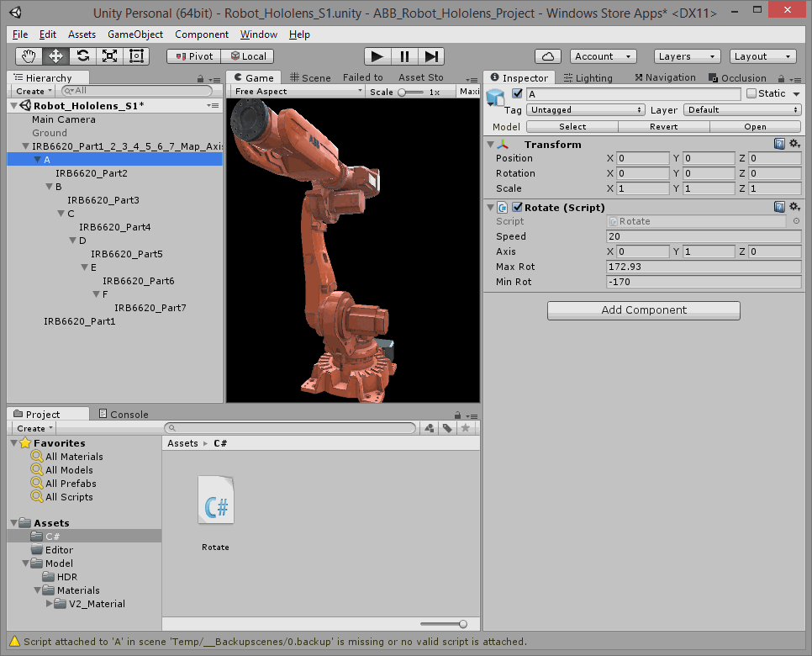Click Revert on the Model import row

tap(662, 126)
